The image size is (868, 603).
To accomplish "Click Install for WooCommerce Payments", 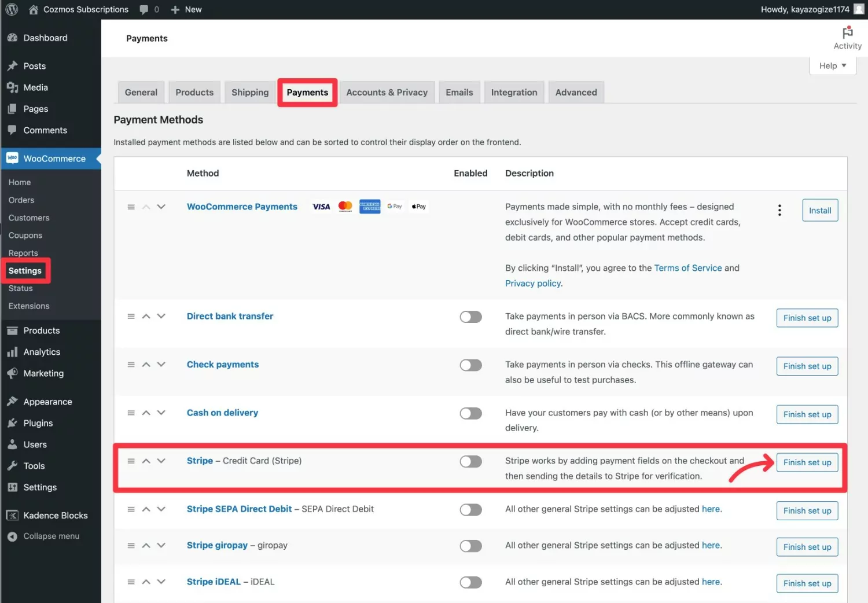I will click(x=820, y=210).
